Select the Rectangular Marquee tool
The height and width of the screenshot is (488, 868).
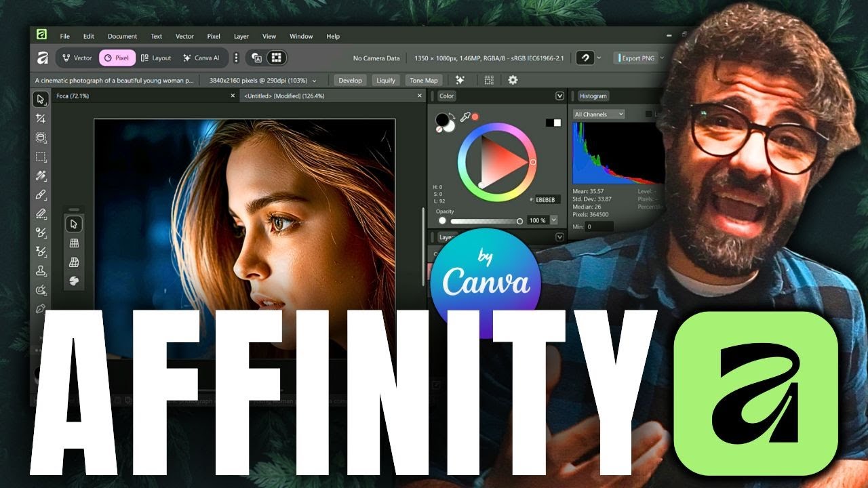tap(41, 157)
